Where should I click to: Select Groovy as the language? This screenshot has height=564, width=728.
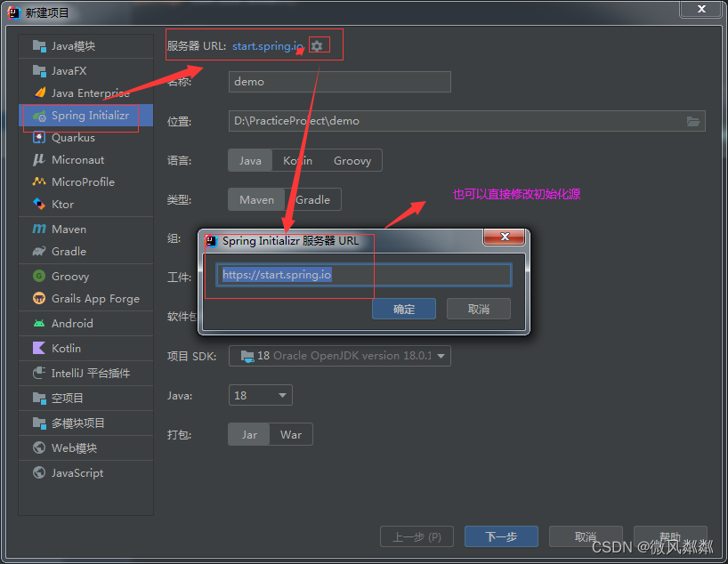352,161
